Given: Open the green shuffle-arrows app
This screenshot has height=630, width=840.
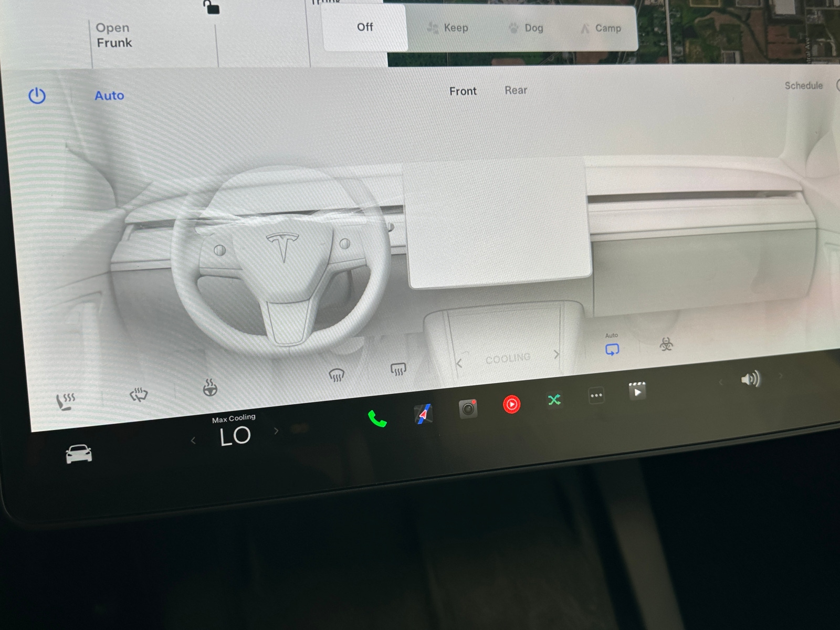Looking at the screenshot, I should (x=554, y=400).
